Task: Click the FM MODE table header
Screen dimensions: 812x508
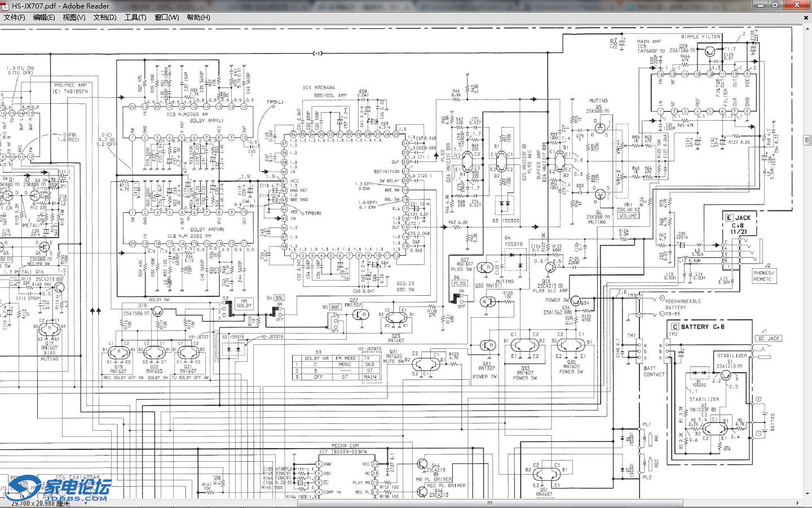Action: click(346, 358)
